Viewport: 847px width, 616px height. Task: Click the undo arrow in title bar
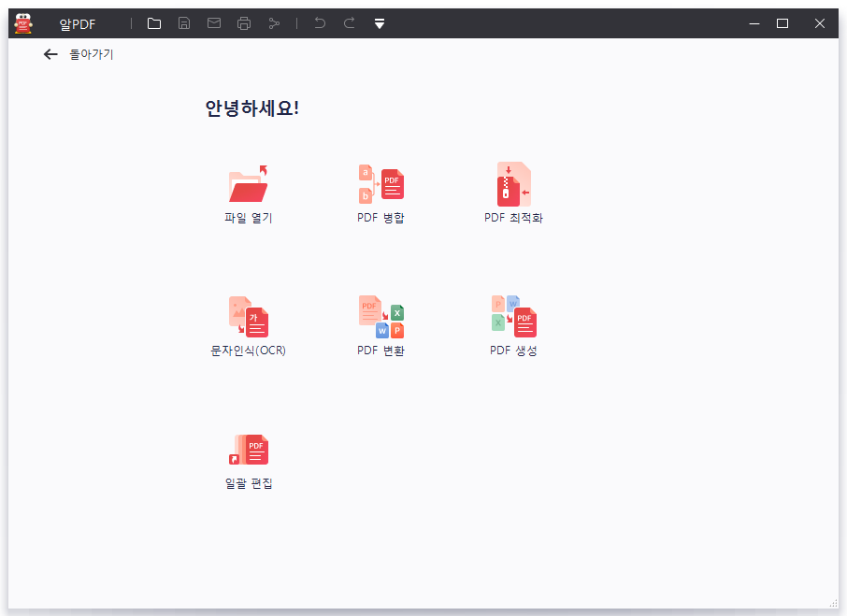(x=320, y=23)
